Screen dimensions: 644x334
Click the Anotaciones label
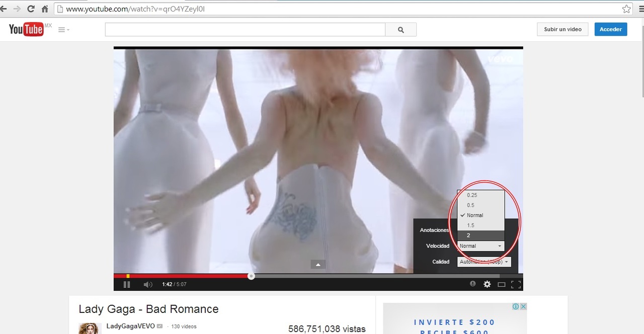coord(434,230)
